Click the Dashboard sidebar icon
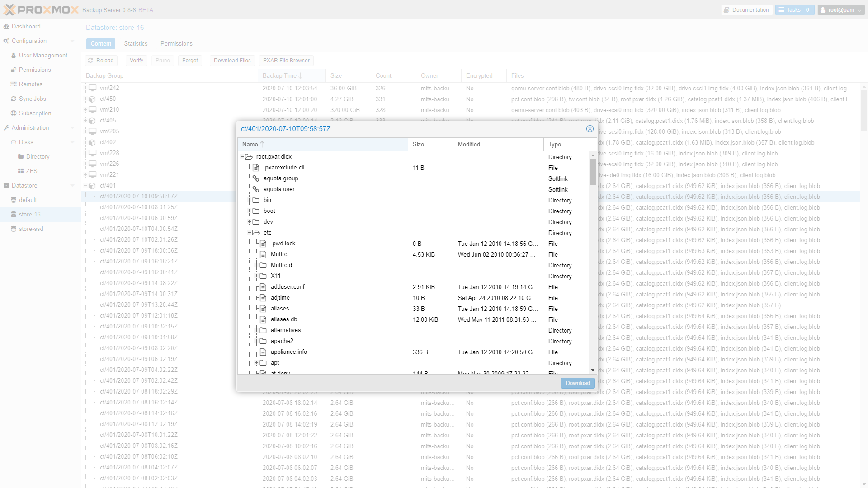This screenshot has width=868, height=488. point(6,27)
